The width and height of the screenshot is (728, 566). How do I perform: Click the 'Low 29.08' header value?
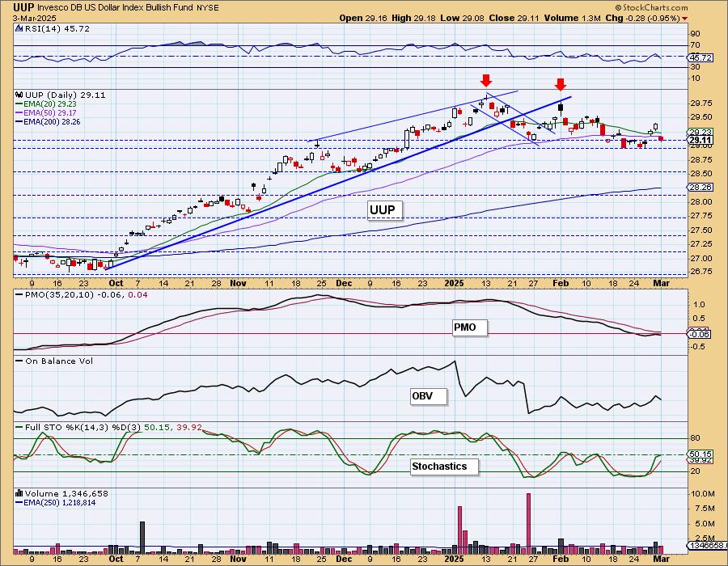[462, 18]
